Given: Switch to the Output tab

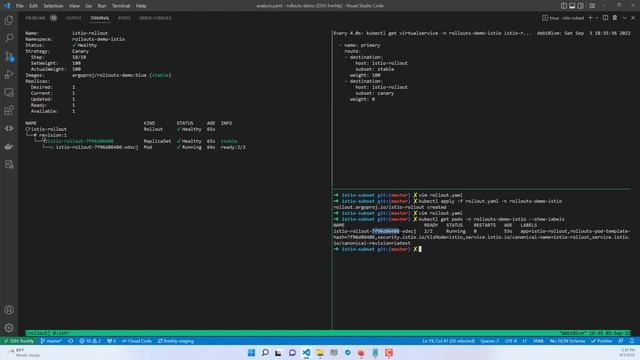Looking at the screenshot, I should pos(73,18).
